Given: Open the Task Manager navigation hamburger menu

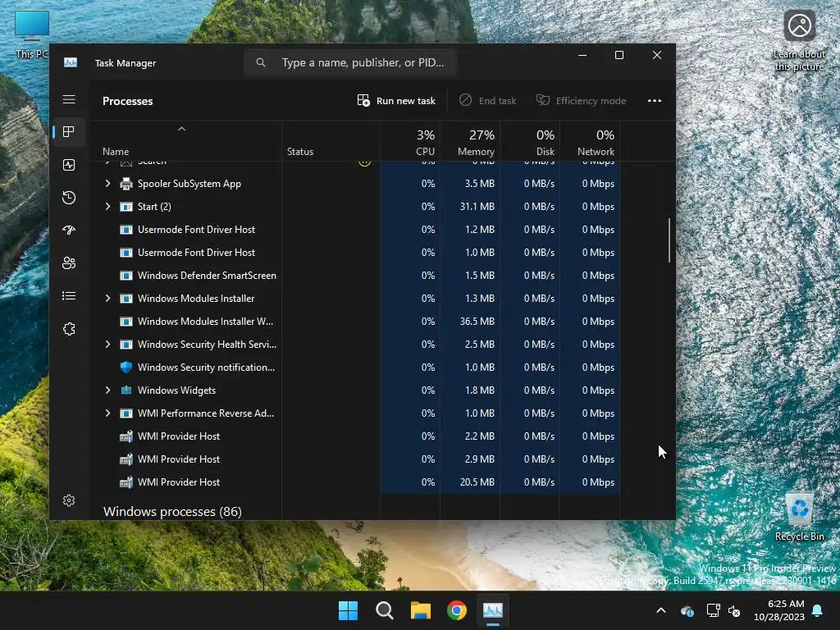Looking at the screenshot, I should tap(69, 99).
